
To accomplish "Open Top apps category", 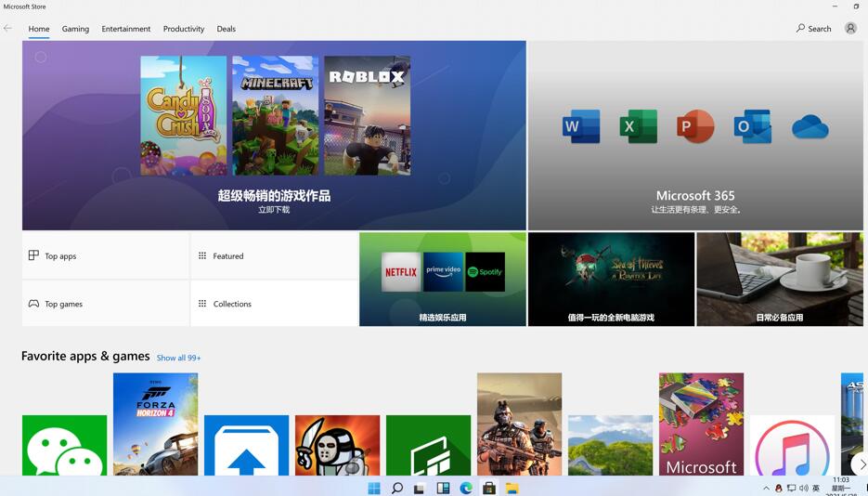I will pyautogui.click(x=105, y=255).
